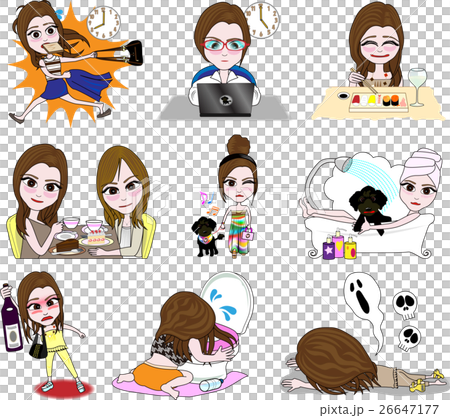Click the two women having tea and cake
Viewport: 450px width, 418px height.
coord(81,202)
